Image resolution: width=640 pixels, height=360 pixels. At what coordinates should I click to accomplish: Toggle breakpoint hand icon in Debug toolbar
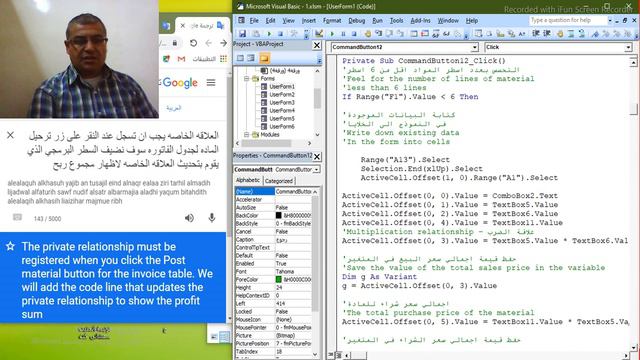pyautogui.click(x=368, y=34)
